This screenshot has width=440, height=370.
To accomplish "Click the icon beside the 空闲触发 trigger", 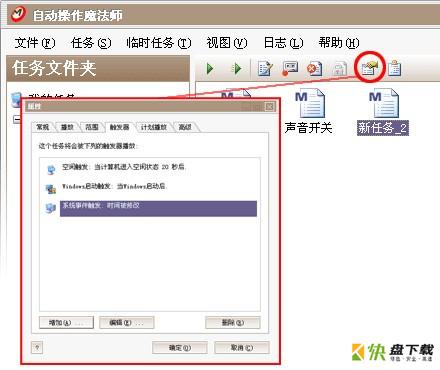I will click(x=51, y=170).
